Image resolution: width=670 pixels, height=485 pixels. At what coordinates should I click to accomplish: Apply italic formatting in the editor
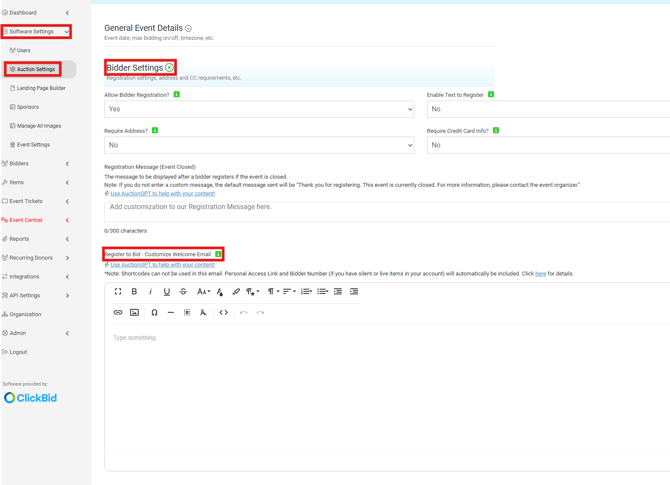pyautogui.click(x=150, y=292)
